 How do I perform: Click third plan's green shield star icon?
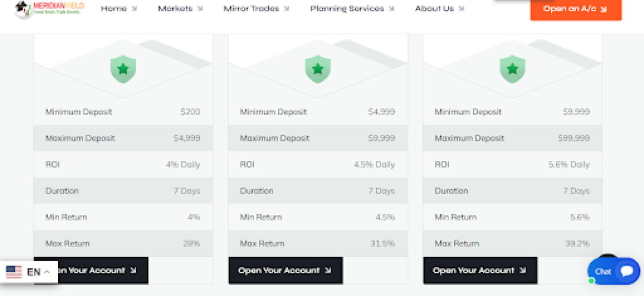coord(513,69)
